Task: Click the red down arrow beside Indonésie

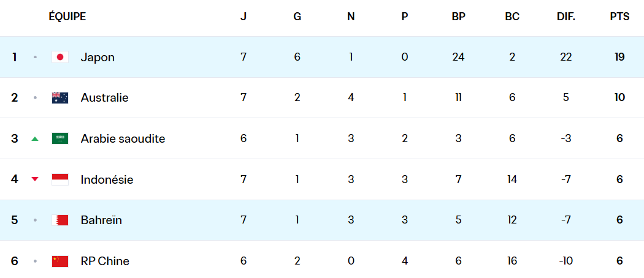Action: [35, 179]
